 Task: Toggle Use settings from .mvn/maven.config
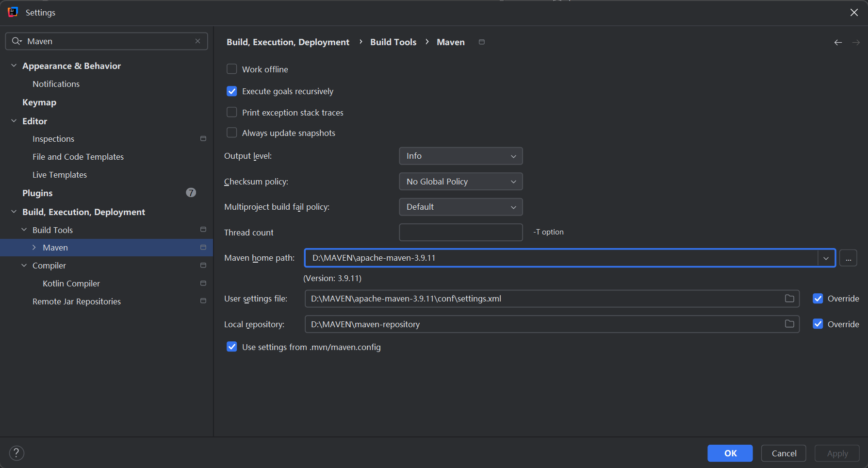[x=232, y=347]
